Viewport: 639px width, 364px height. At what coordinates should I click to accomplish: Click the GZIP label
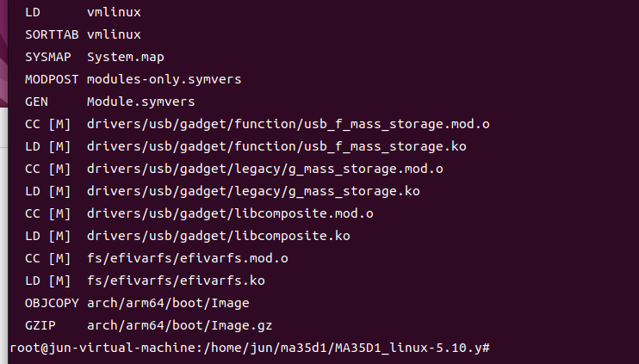point(40,326)
